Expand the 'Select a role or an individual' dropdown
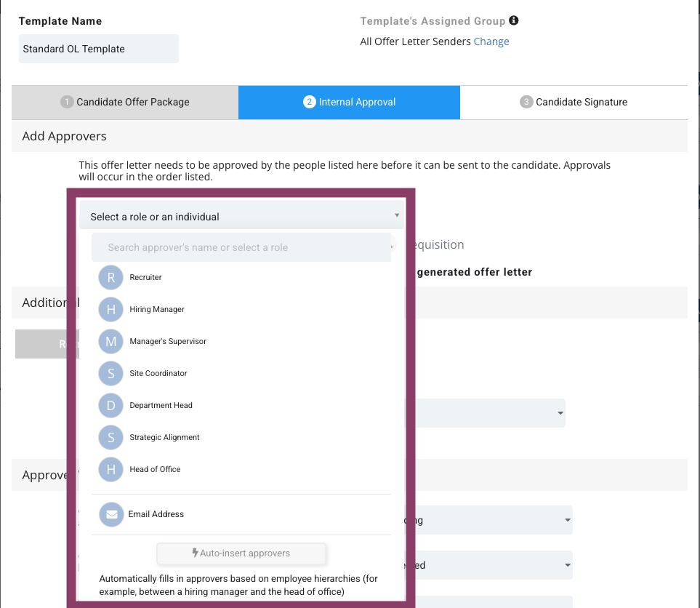 [241, 215]
